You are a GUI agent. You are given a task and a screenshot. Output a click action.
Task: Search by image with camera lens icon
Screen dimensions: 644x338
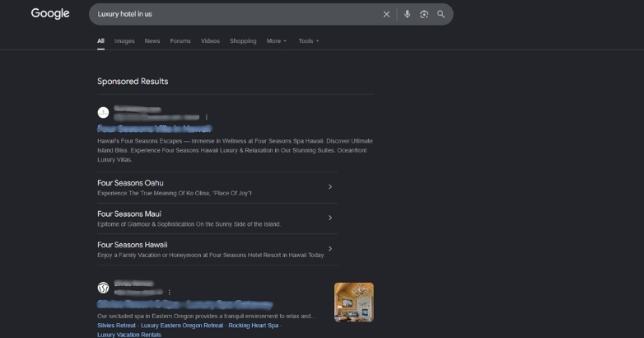point(424,14)
